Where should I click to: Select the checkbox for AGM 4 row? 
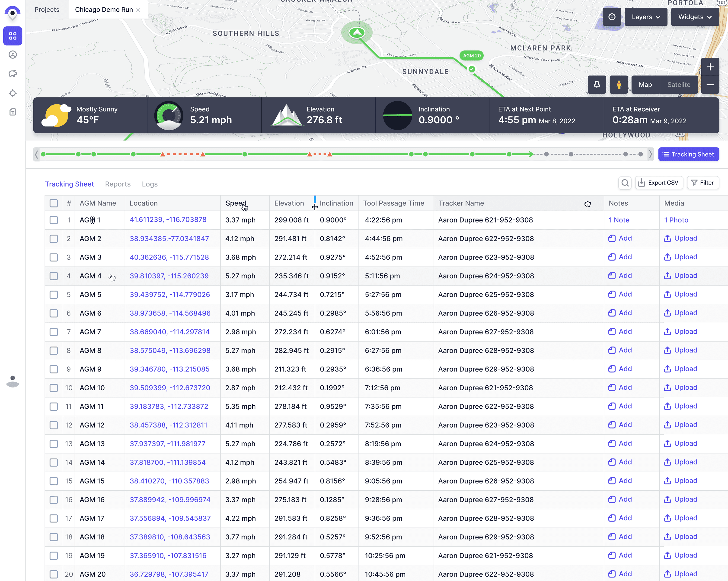click(54, 276)
